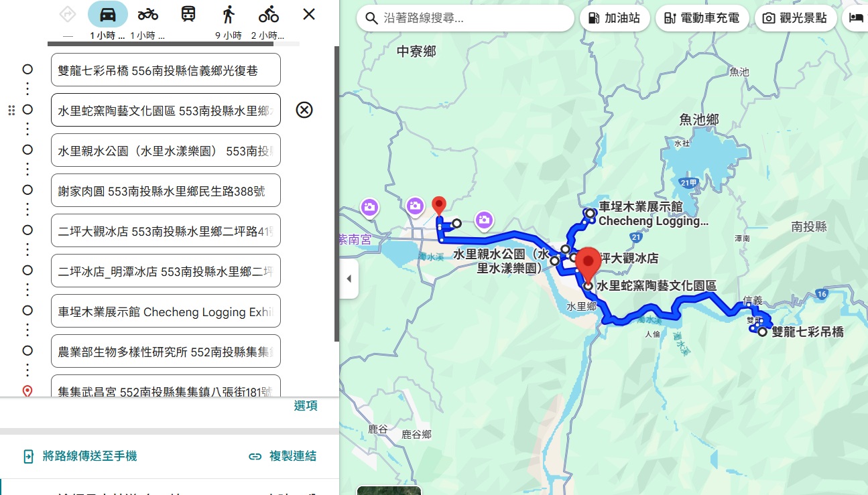
Task: Select the public transit mode icon
Action: 188,13
